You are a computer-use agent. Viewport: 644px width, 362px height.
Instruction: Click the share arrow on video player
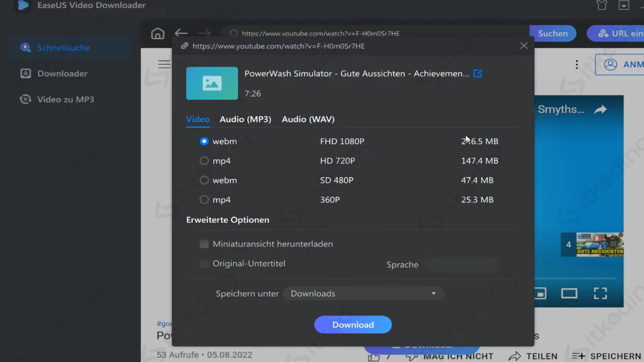600,109
